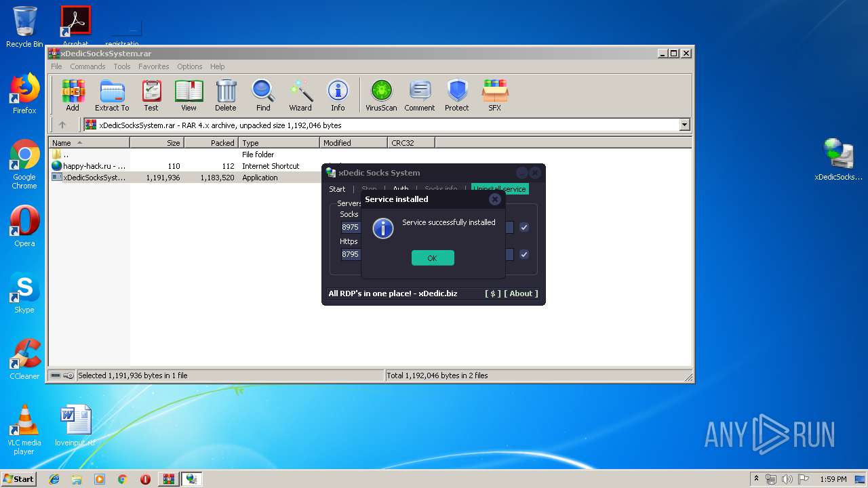This screenshot has width=868, height=488.
Task: Click the Protect shield icon
Action: point(457,95)
